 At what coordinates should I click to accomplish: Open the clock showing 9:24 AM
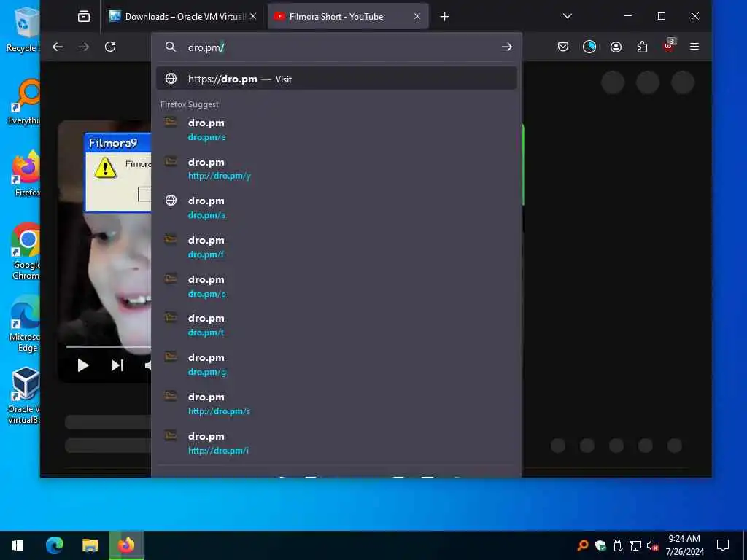coord(684,545)
